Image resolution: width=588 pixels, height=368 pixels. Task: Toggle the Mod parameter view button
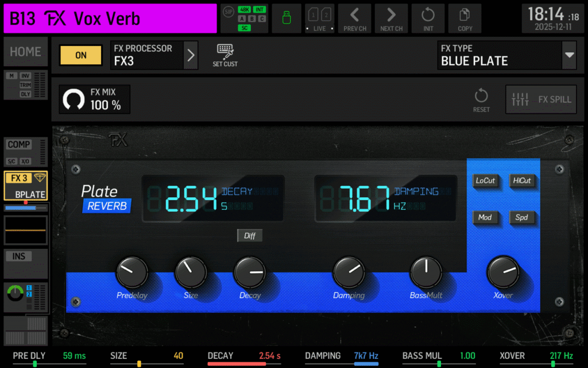click(x=486, y=217)
